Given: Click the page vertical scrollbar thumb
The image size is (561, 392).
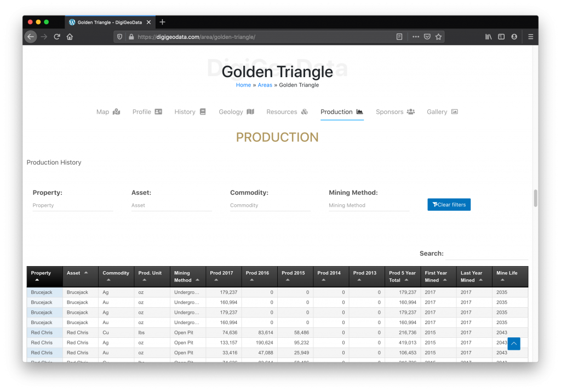Looking at the screenshot, I should pyautogui.click(x=535, y=198).
